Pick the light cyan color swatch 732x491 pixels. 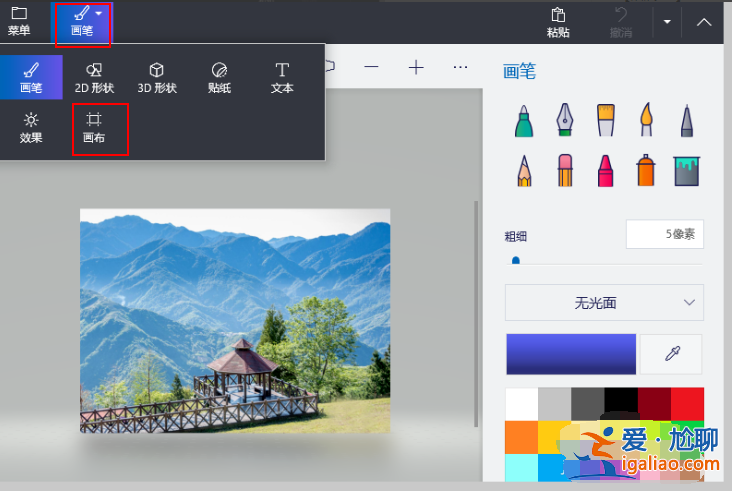[x=522, y=468]
